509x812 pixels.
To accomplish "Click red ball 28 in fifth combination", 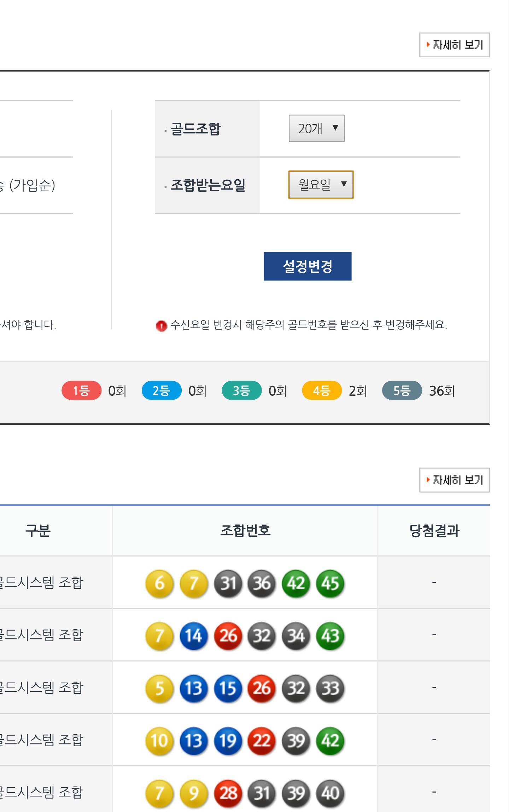I will click(228, 793).
